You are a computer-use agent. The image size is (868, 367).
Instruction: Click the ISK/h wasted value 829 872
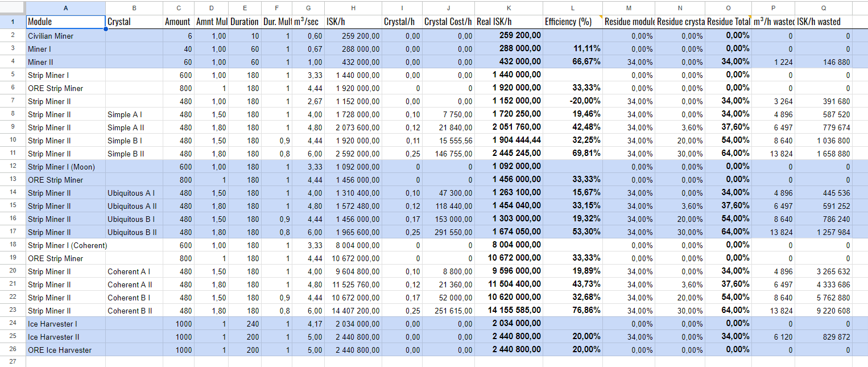pos(824,337)
